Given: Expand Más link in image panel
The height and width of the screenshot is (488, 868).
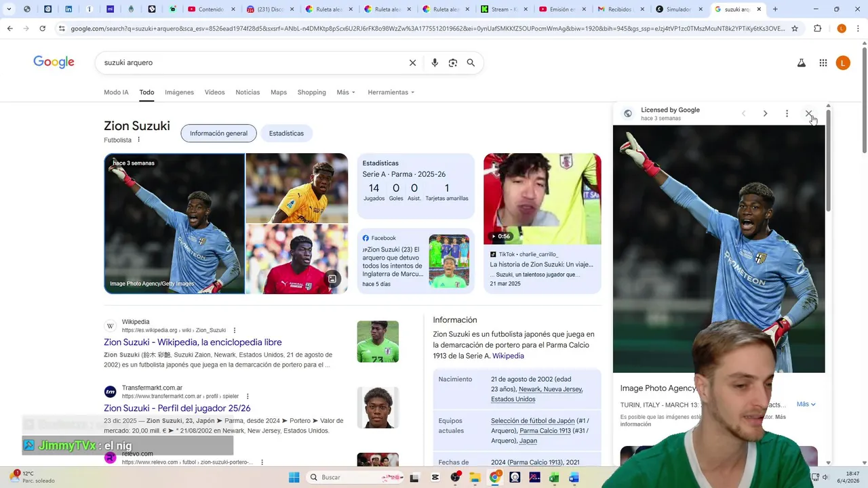Looking at the screenshot, I should [806, 404].
